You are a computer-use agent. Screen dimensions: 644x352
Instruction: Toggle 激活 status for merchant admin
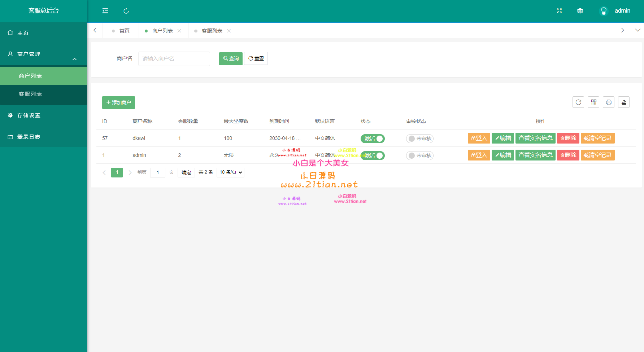coord(373,155)
